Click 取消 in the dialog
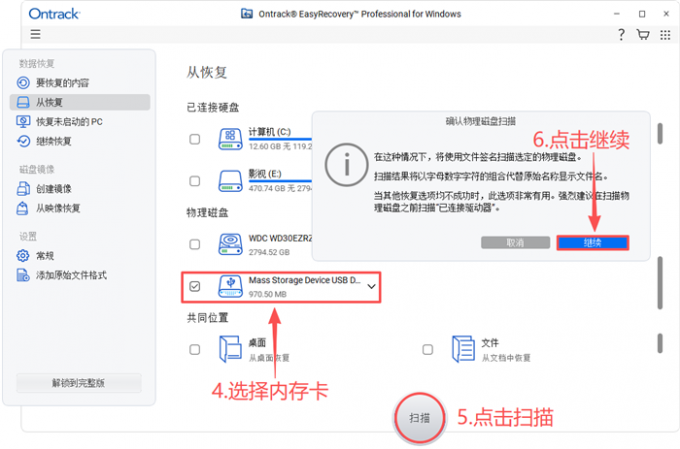The image size is (680, 449). coord(515,243)
